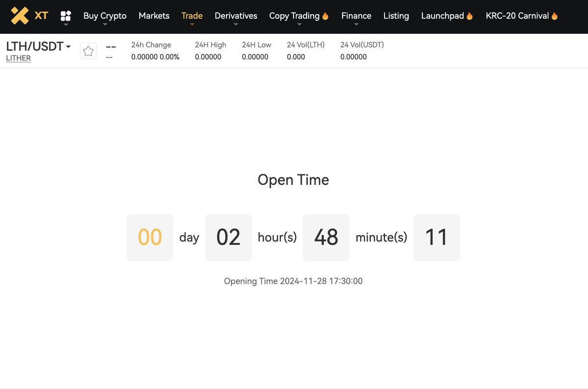Click the KRC-20 Carnival flame icon
Viewport: 588px width, 389px height.
[555, 16]
